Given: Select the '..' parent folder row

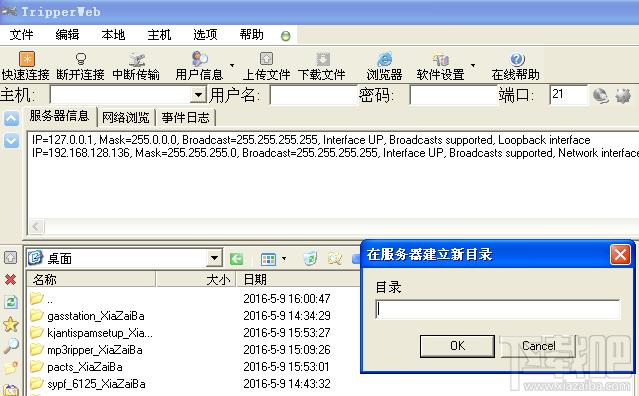Looking at the screenshot, I should [193, 299].
